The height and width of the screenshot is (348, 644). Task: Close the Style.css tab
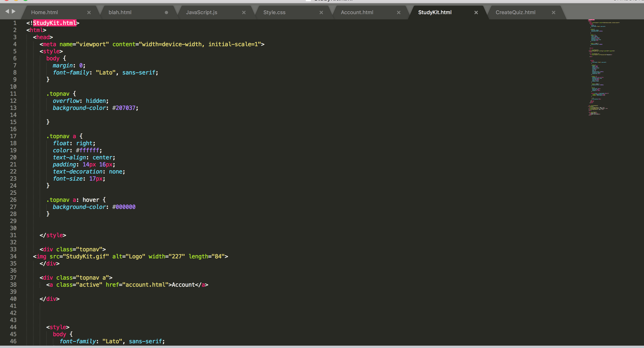tap(321, 12)
